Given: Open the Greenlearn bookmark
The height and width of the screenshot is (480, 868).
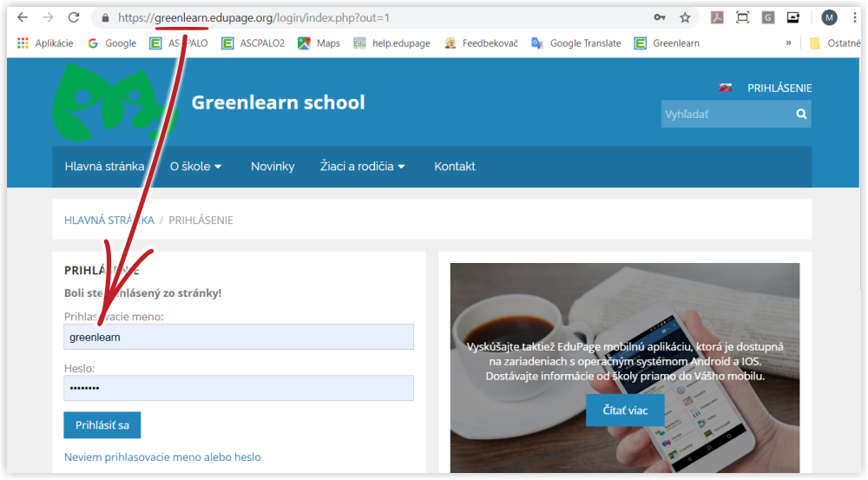Looking at the screenshot, I should [x=667, y=43].
